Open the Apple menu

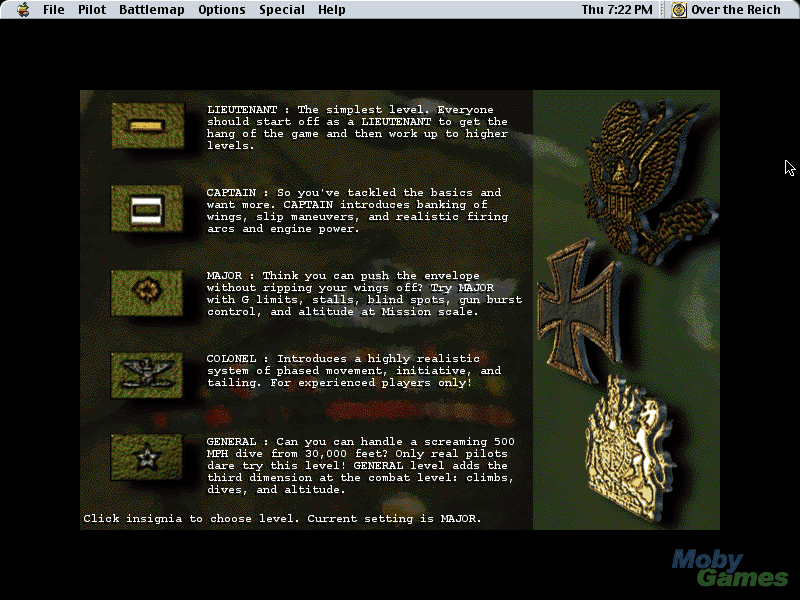23,10
